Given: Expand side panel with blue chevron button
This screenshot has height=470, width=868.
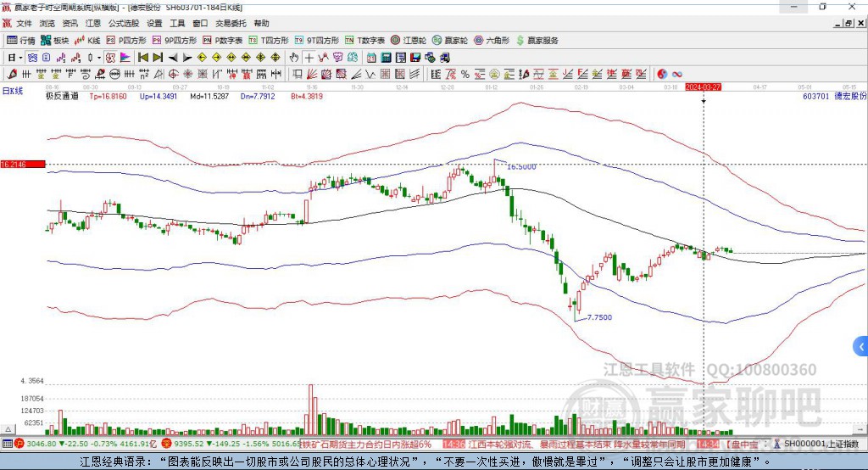Looking at the screenshot, I should [860, 347].
